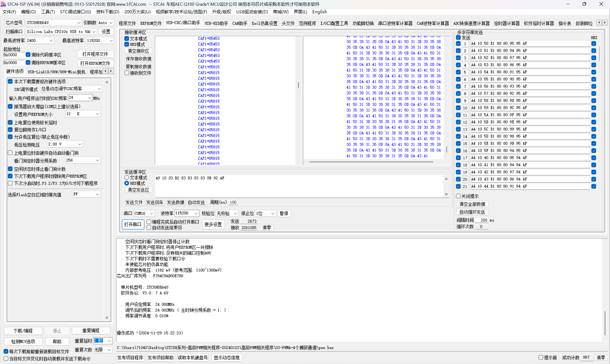Open IRC frequency 24 MHz dropdown
Image resolution: width=610 pixels, height=364 pixels.
point(90,98)
